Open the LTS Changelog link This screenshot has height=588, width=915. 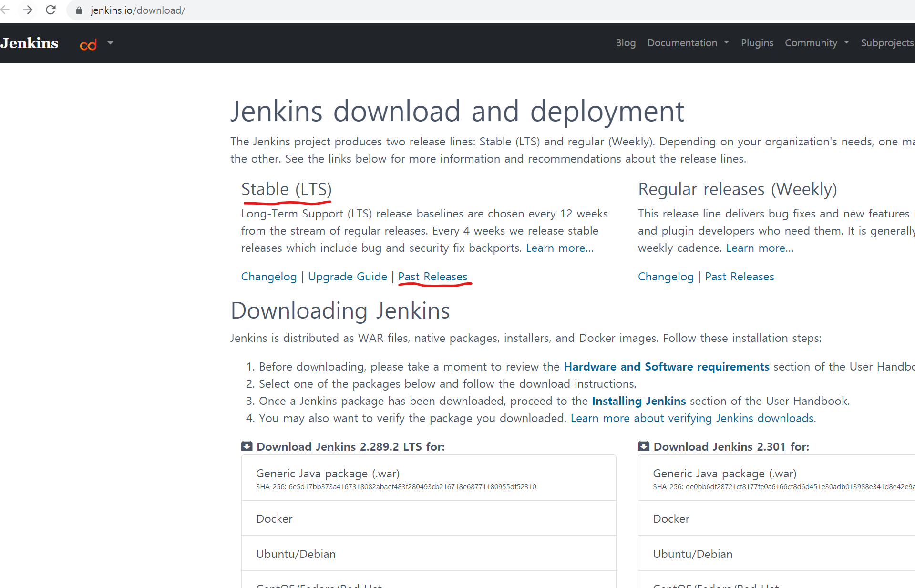tap(269, 277)
